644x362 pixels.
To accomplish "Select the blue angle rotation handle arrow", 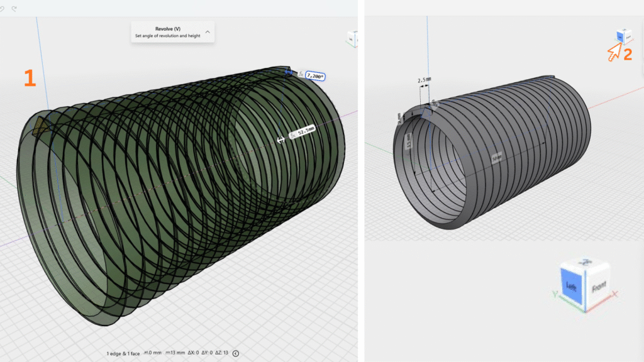I will click(289, 73).
